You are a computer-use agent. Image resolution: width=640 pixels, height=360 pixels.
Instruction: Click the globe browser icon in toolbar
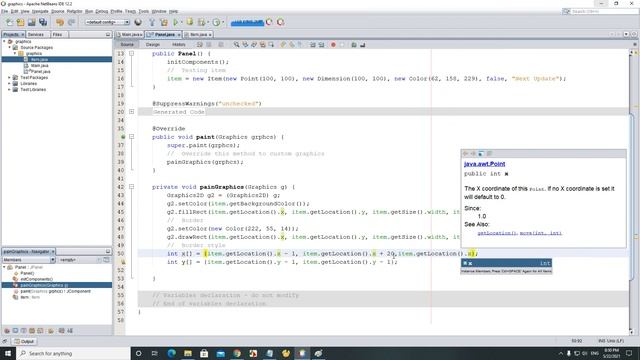tap(138, 22)
